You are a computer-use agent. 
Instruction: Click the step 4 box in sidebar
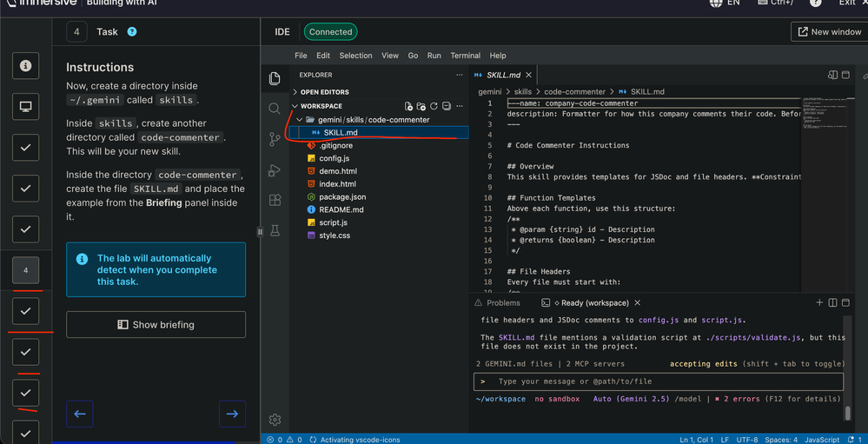[25, 270]
